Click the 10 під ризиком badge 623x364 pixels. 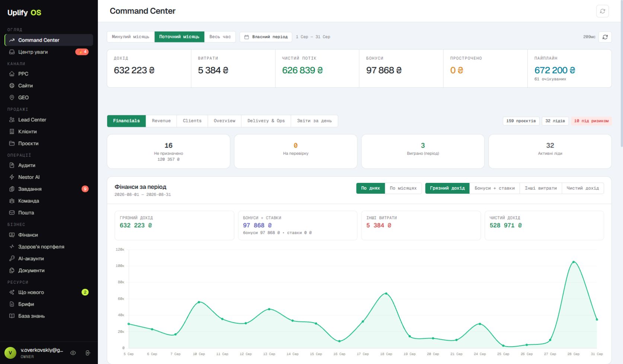[591, 121]
